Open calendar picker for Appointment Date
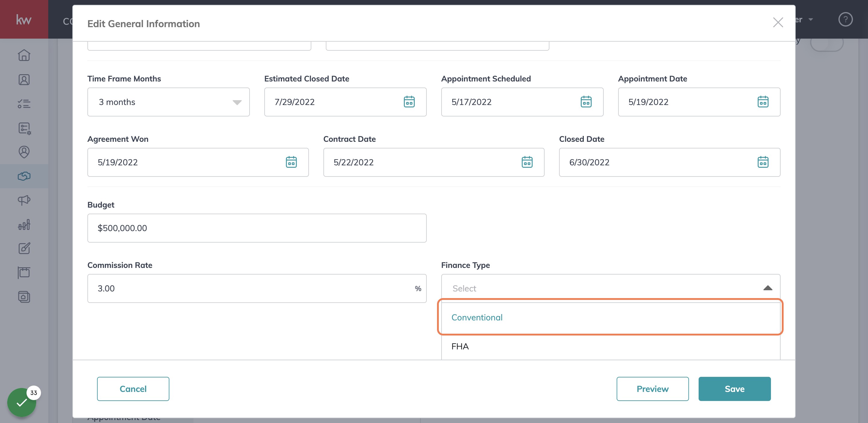Image resolution: width=868 pixels, height=423 pixels. pyautogui.click(x=763, y=102)
